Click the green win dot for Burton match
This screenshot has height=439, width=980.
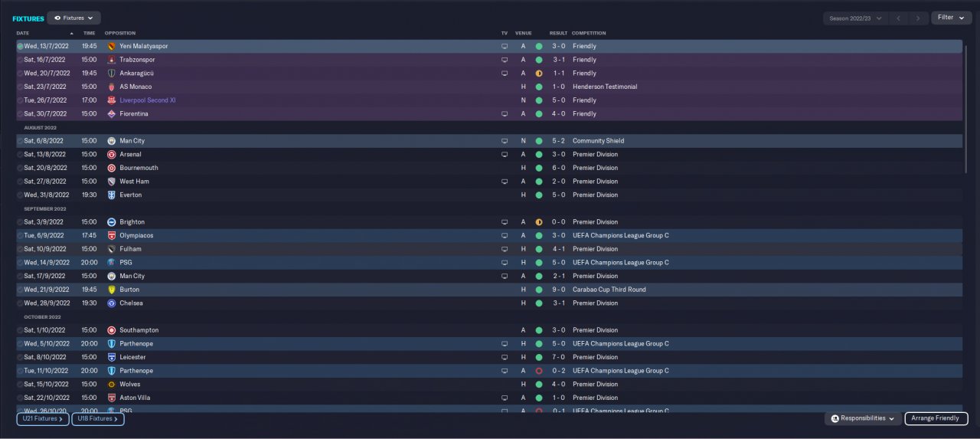pos(539,290)
